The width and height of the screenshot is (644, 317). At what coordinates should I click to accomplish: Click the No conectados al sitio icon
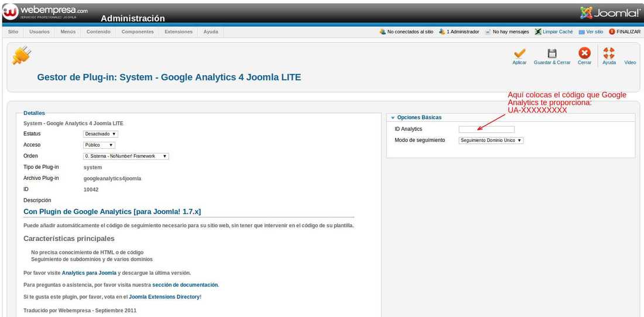click(383, 32)
